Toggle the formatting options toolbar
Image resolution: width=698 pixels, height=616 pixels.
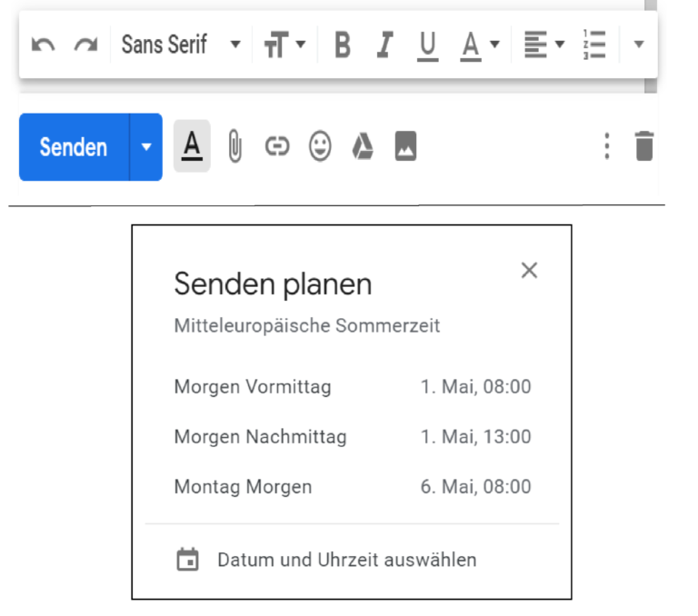coord(192,146)
